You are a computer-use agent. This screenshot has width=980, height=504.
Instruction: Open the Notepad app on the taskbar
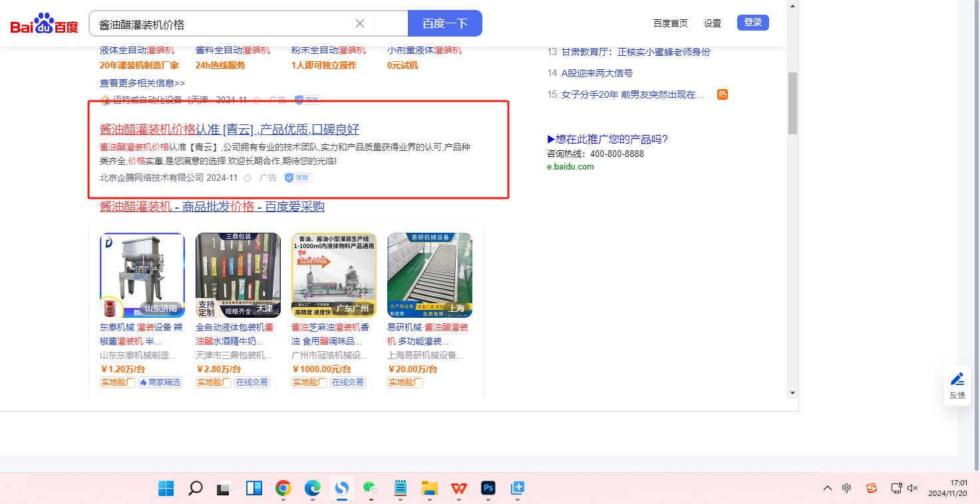[400, 489]
